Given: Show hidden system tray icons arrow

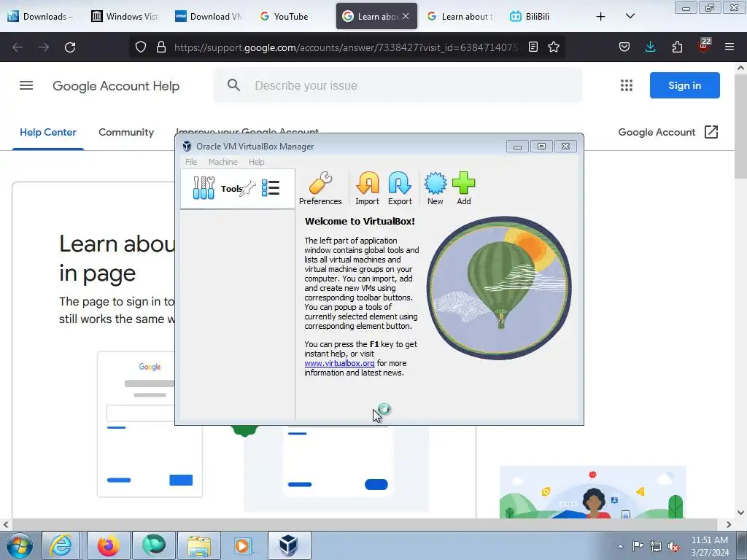Looking at the screenshot, I should (620, 546).
